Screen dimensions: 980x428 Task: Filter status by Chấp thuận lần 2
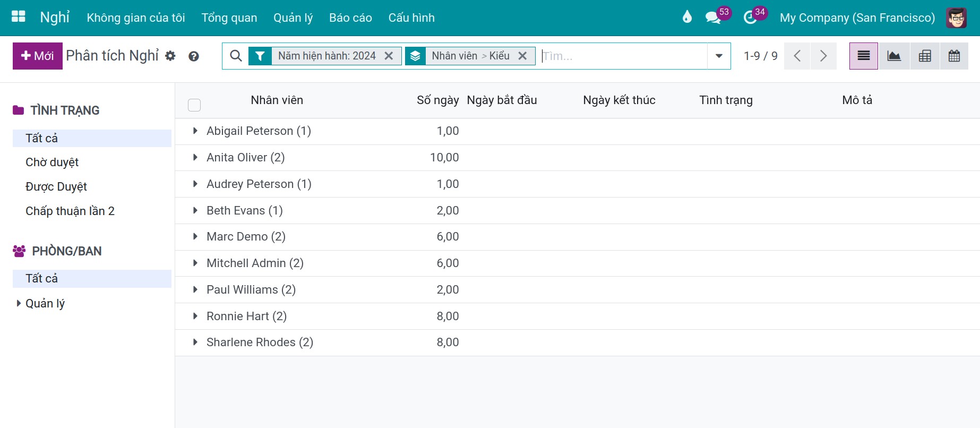(70, 211)
